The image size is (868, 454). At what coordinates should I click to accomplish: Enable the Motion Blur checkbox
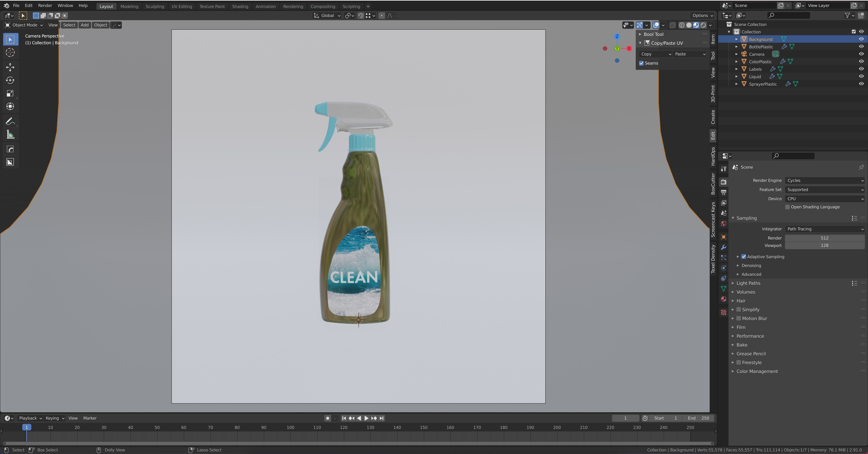(x=739, y=319)
